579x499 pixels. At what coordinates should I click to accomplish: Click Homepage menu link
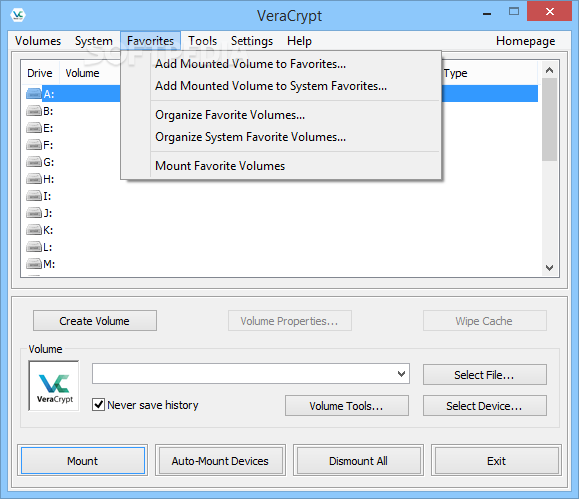[525, 41]
